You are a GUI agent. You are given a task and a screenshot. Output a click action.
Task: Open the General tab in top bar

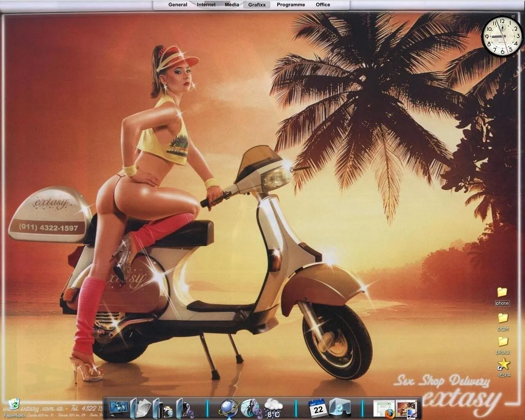(178, 5)
